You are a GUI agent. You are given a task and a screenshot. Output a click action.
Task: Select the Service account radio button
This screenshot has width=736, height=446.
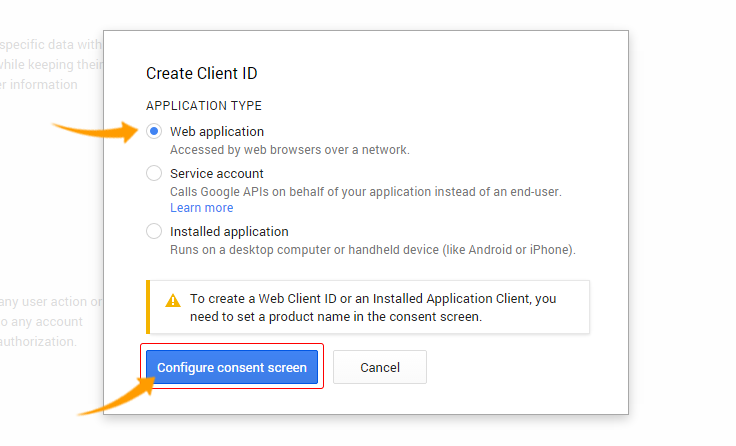coord(154,173)
